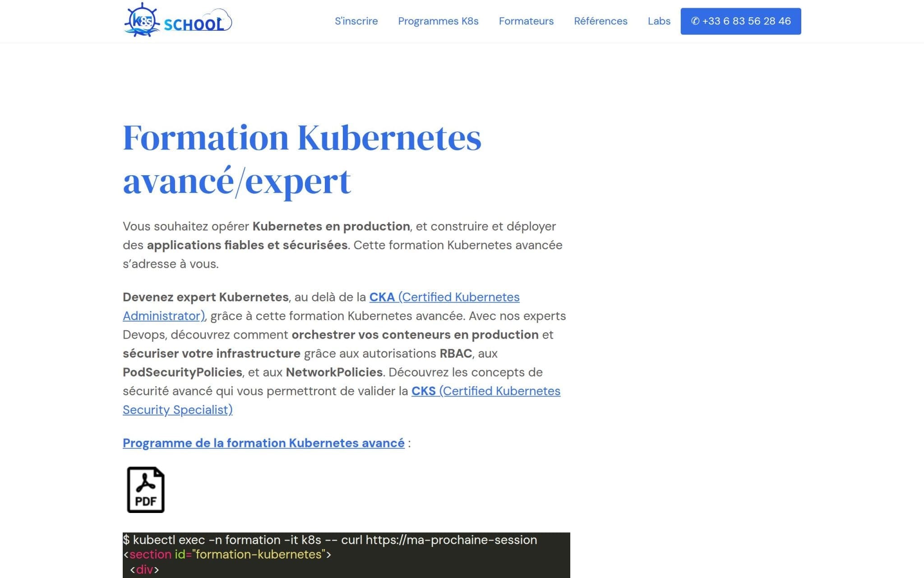Click the section id formation-kubernetes code line

(x=227, y=554)
